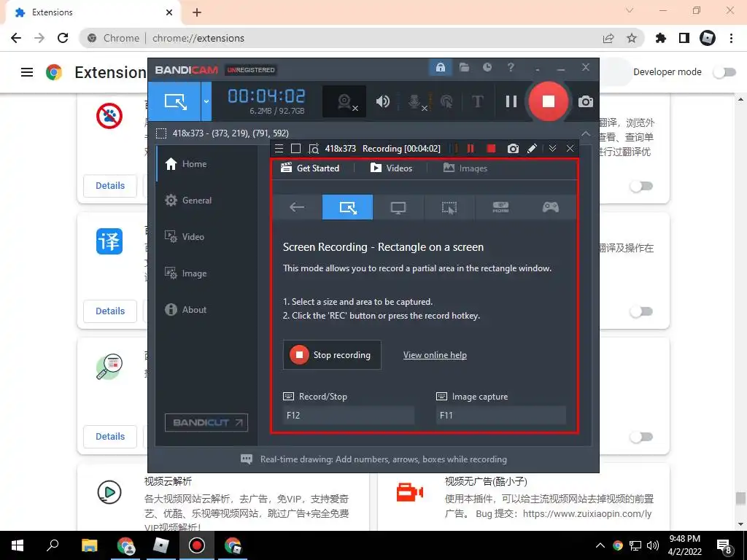747x560 pixels.
Task: Select game recording gamepad mode
Action: click(x=551, y=207)
